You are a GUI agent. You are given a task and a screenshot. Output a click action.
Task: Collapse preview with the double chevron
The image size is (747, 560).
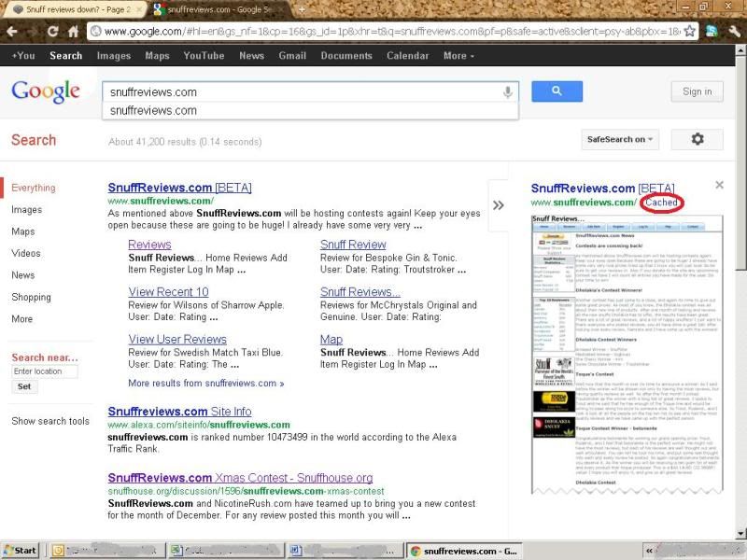[499, 205]
